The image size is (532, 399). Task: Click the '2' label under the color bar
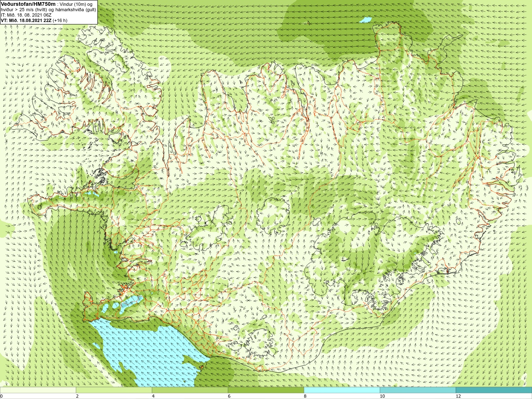(x=77, y=396)
